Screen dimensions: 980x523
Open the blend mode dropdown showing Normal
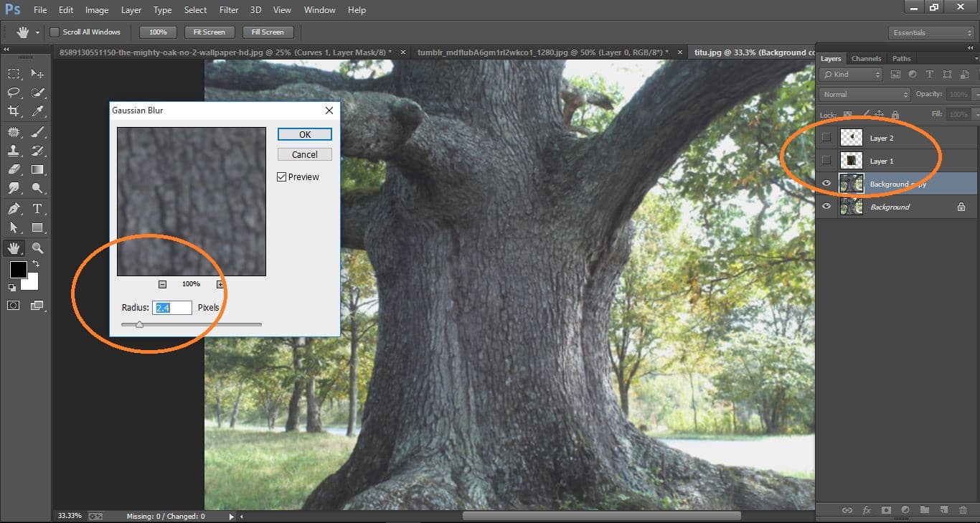tap(863, 94)
